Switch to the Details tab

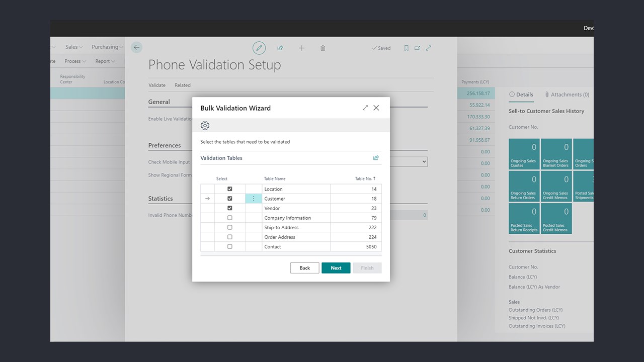pos(521,95)
